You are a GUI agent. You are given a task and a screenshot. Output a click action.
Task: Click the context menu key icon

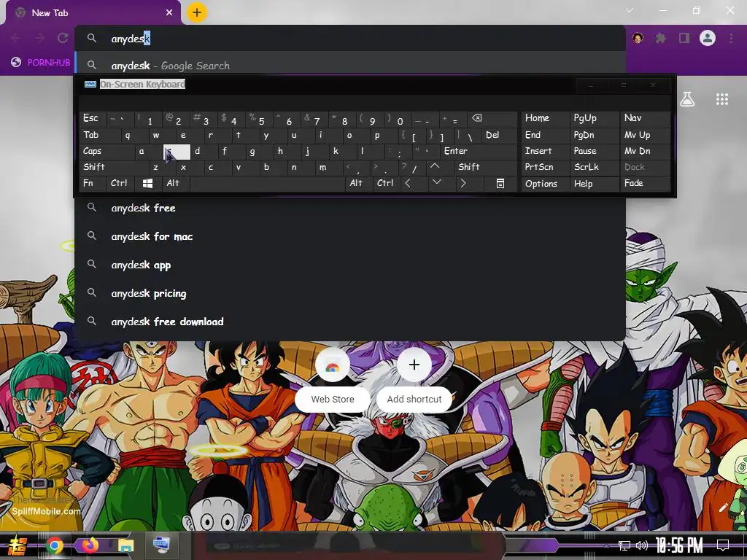pyautogui.click(x=500, y=183)
